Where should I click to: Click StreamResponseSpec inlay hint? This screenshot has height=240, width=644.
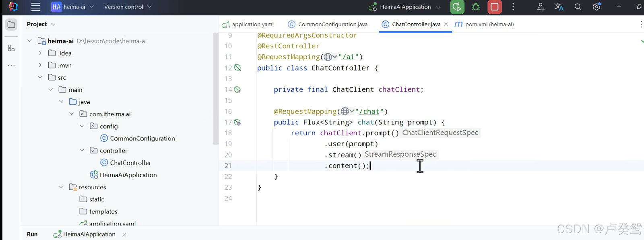tap(400, 155)
